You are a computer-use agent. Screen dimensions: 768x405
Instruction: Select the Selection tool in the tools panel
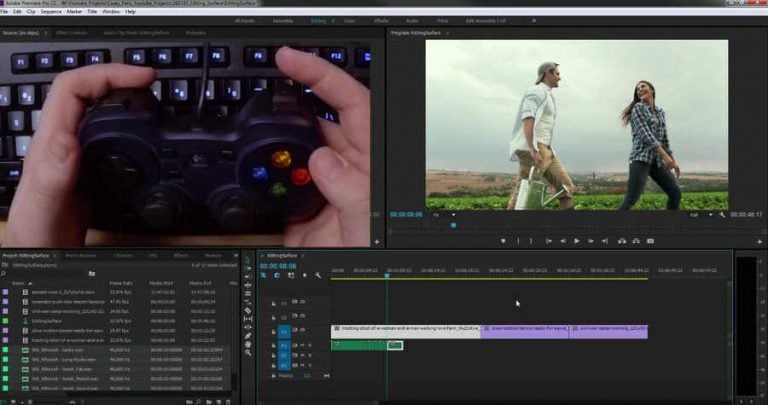247,260
